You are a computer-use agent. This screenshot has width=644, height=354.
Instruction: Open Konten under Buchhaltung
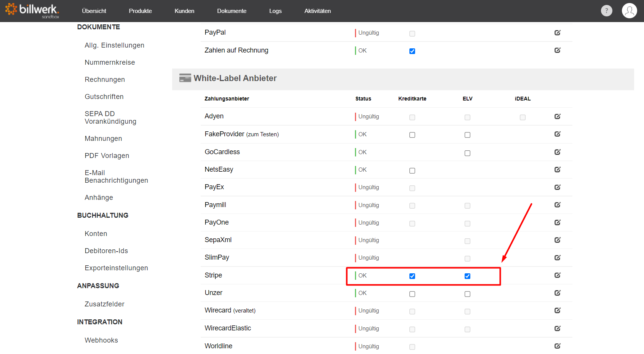[x=96, y=234]
